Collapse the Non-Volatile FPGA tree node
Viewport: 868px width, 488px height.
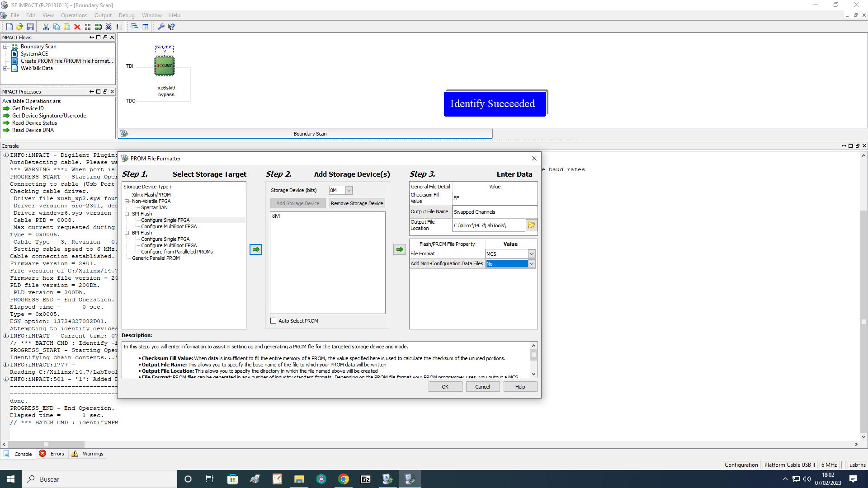127,202
